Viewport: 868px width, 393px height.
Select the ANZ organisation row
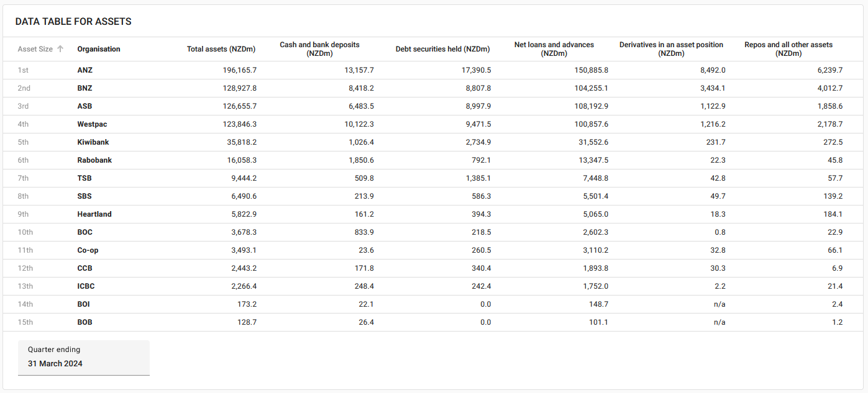click(x=85, y=70)
